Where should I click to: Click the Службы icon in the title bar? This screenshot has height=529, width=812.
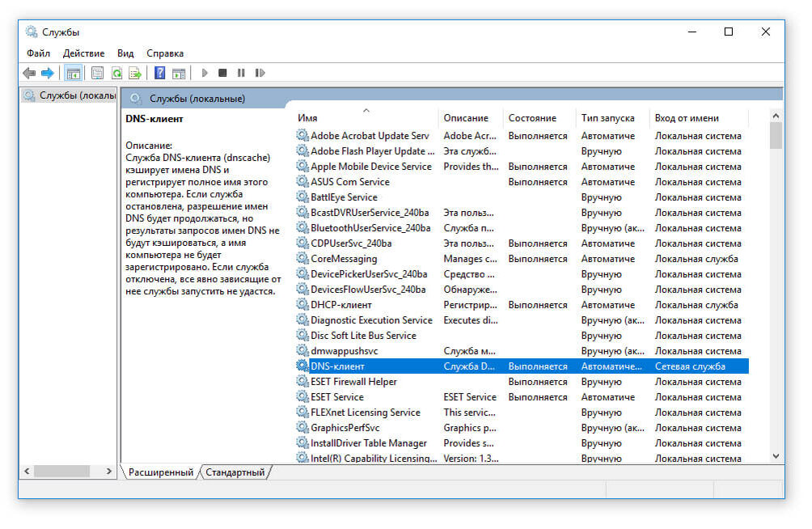pos(32,32)
